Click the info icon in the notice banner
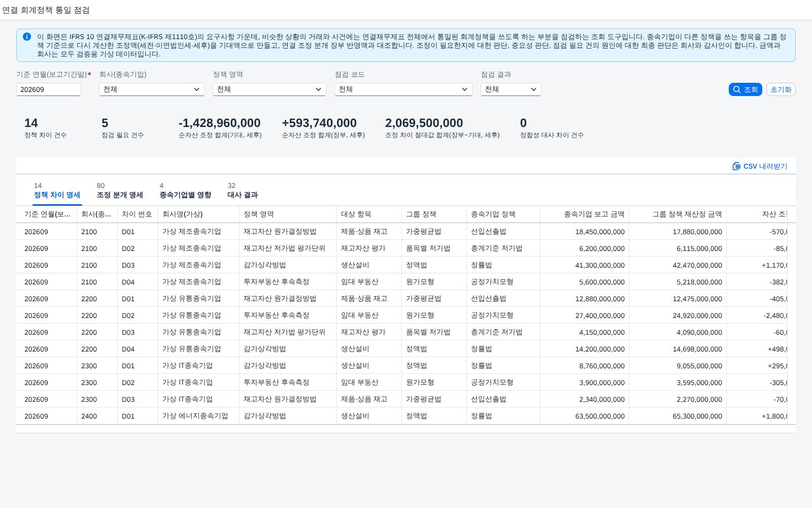Viewport: 812px width, 508px height. pos(27,37)
